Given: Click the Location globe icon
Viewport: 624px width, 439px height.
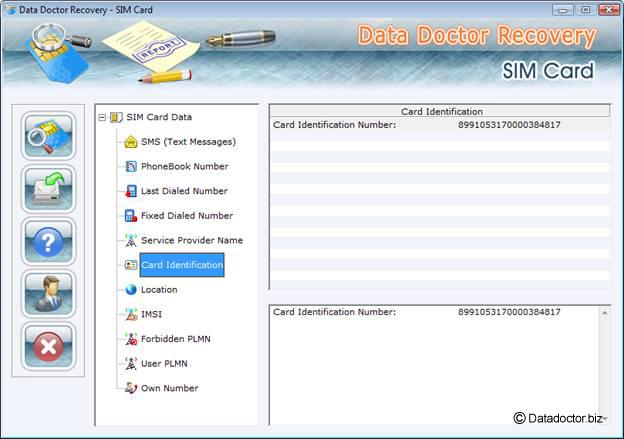Looking at the screenshot, I should click(x=131, y=290).
